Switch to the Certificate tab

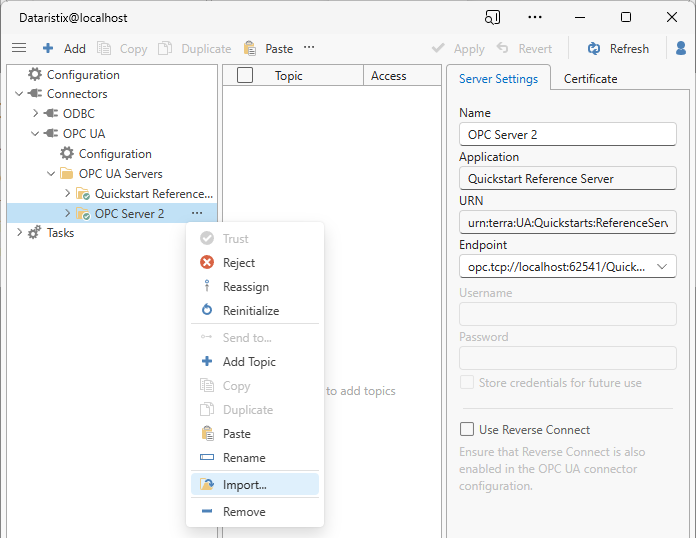click(x=590, y=79)
